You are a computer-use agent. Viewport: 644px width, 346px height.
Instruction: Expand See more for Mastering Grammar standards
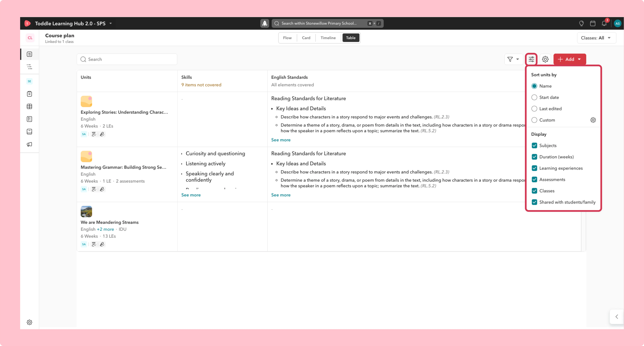281,195
